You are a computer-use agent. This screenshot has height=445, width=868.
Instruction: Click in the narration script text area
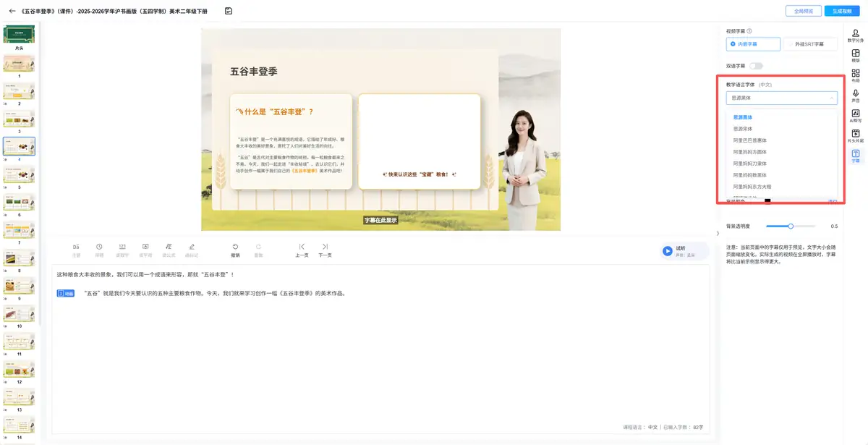tap(380, 349)
